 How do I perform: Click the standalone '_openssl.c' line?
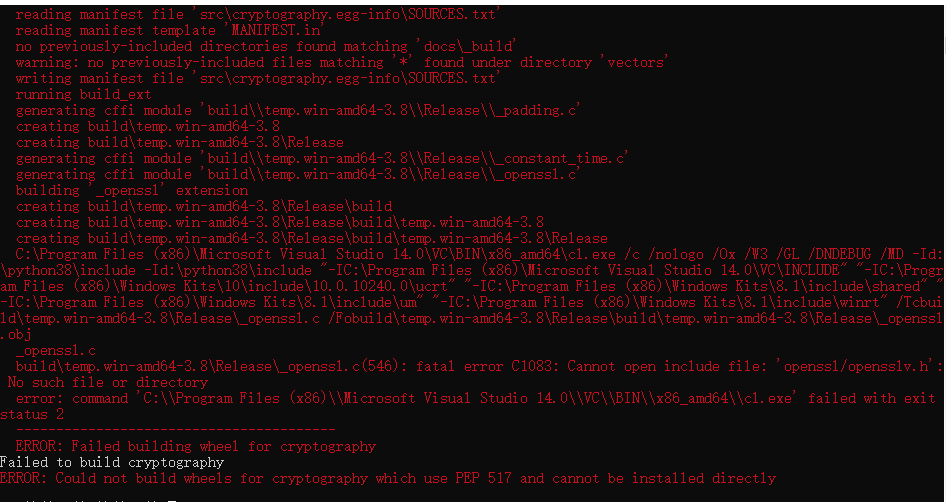point(56,351)
